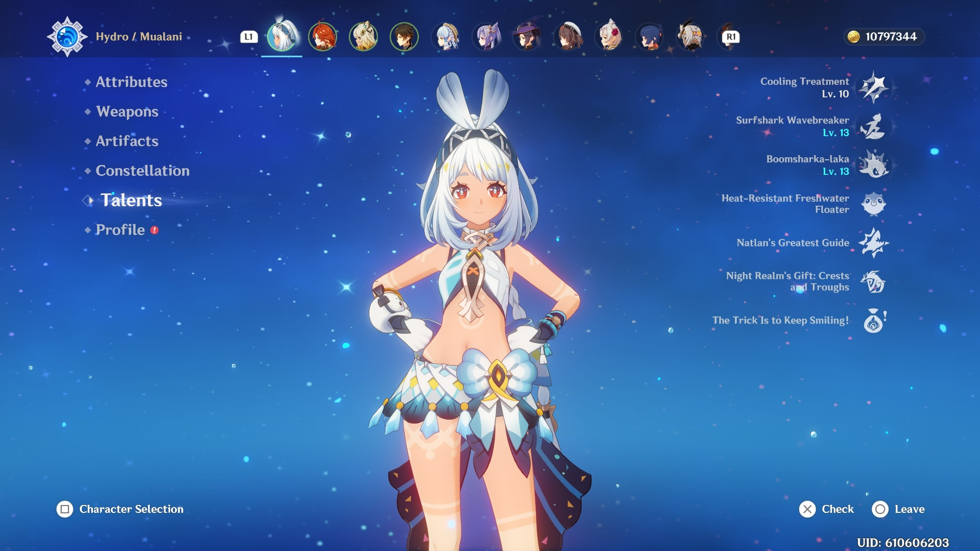The image size is (980, 551).
Task: Open The Trick Is to Keep Smiling icon
Action: click(x=874, y=321)
